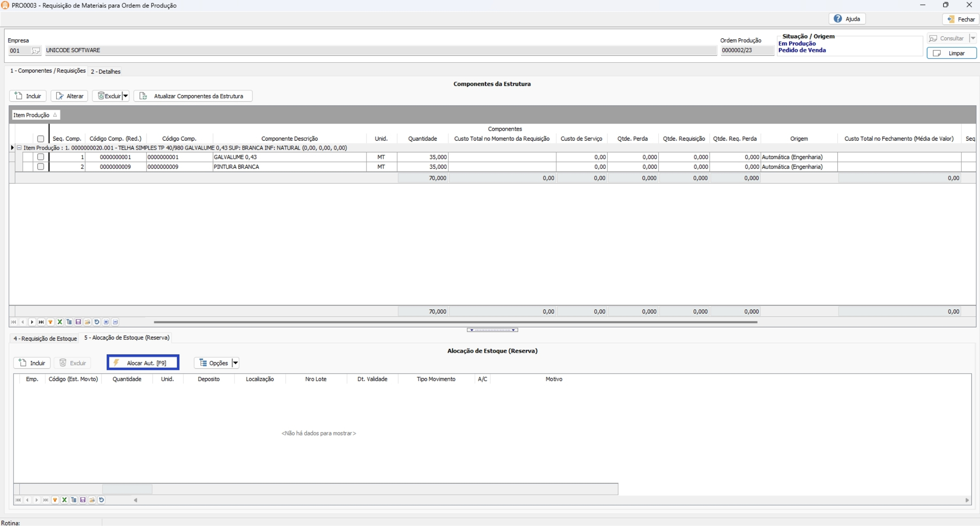Switch to the 2 - Detalhes tab
980x526 pixels.
tap(106, 72)
